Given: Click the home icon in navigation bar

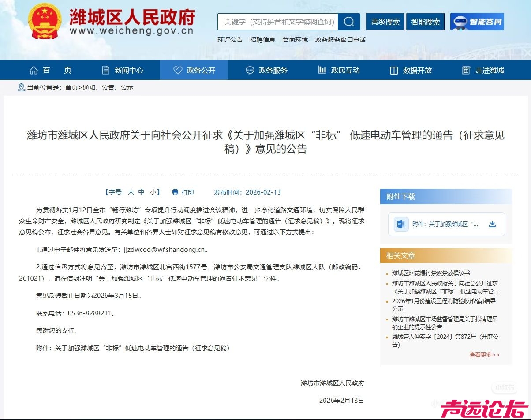Looking at the screenshot, I should pos(34,70).
